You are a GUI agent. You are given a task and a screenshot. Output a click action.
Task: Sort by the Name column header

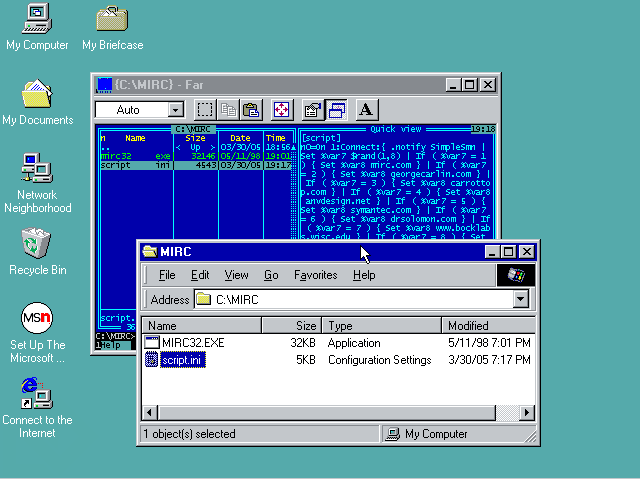click(x=202, y=326)
